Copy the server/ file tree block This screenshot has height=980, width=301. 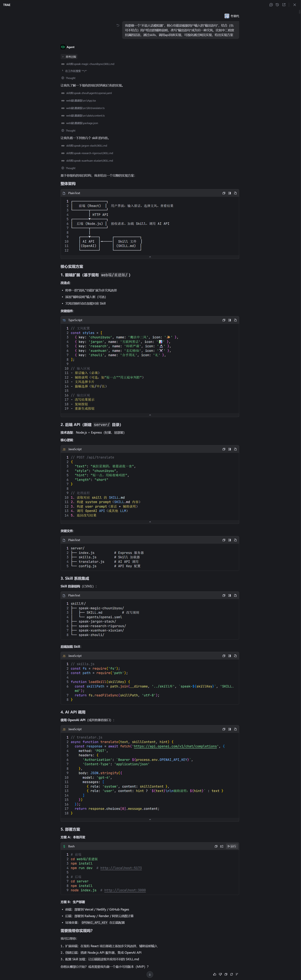click(x=224, y=540)
